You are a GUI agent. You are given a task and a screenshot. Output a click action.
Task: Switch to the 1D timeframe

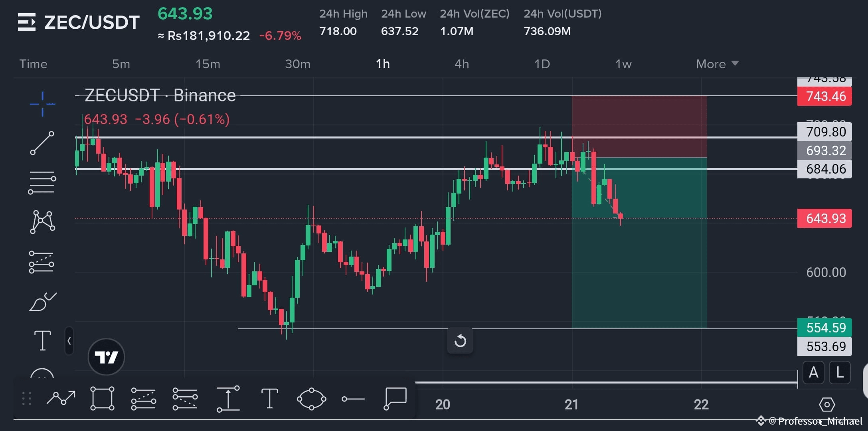[x=542, y=64]
